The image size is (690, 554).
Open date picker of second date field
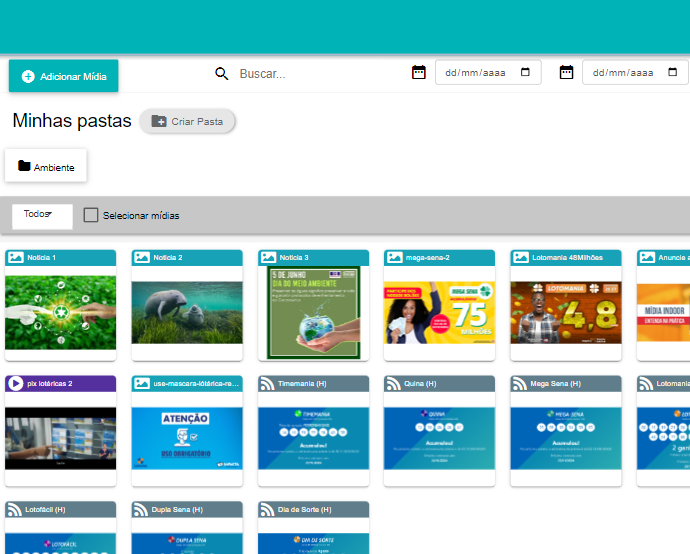(x=672, y=72)
